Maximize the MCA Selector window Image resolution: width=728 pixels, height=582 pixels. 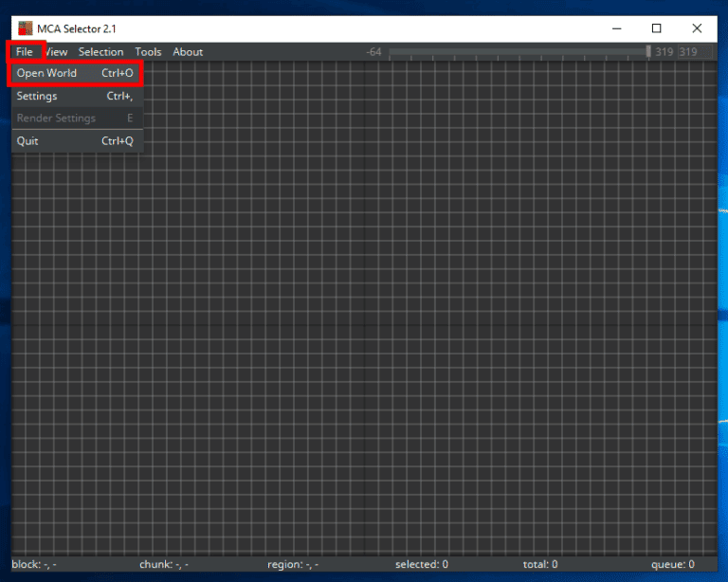tap(656, 28)
